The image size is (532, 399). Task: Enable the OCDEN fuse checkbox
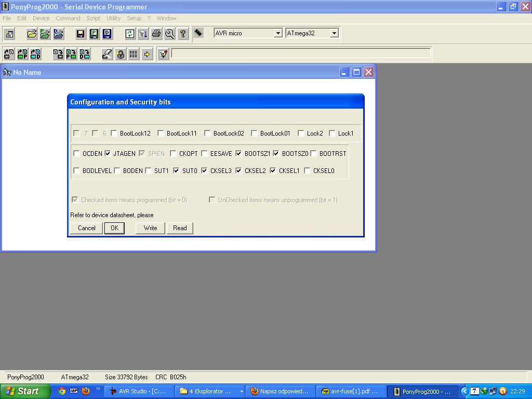[x=77, y=154]
